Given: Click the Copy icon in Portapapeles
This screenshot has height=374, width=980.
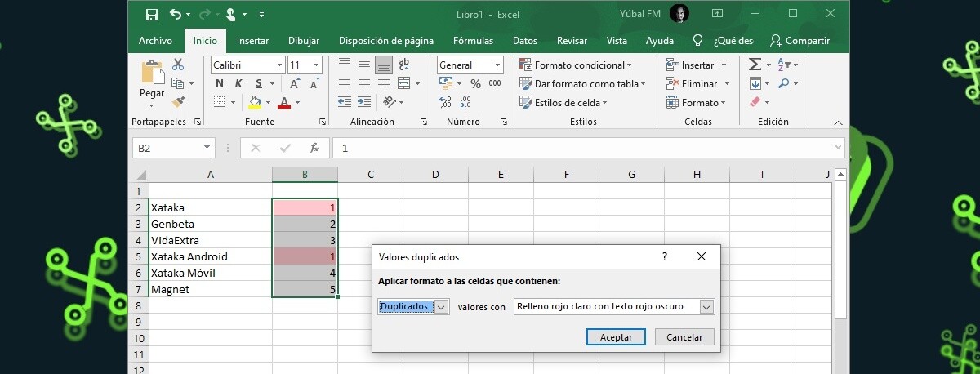Looking at the screenshot, I should point(178,83).
